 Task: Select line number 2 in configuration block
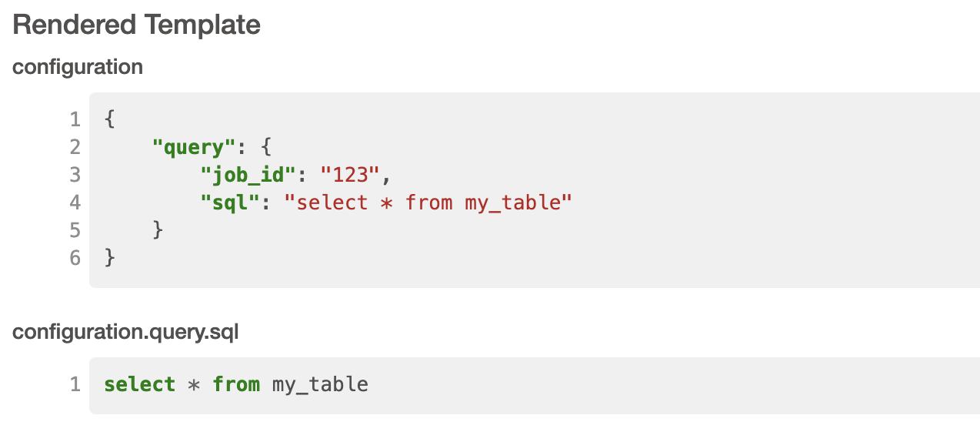75,147
